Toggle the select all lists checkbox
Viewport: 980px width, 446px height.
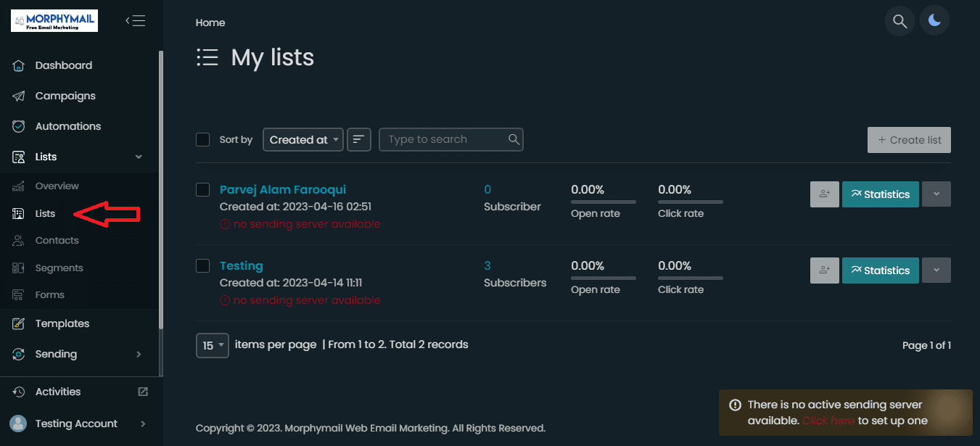(x=203, y=139)
